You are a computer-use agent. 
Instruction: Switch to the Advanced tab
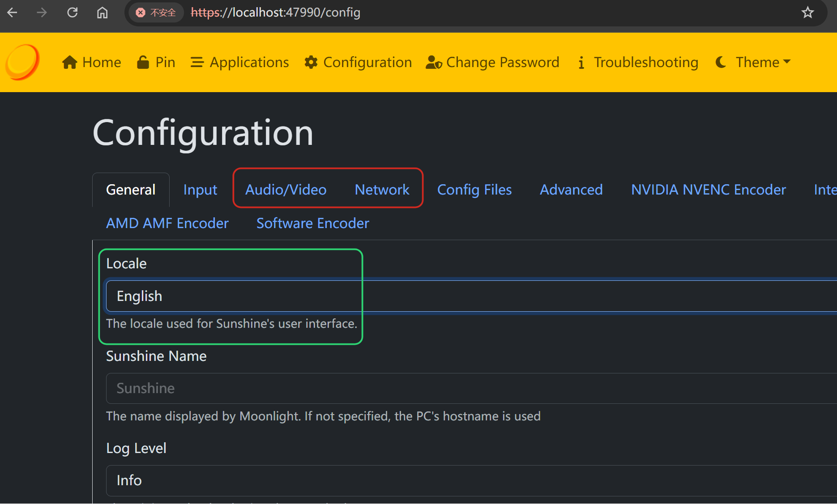pyautogui.click(x=571, y=190)
